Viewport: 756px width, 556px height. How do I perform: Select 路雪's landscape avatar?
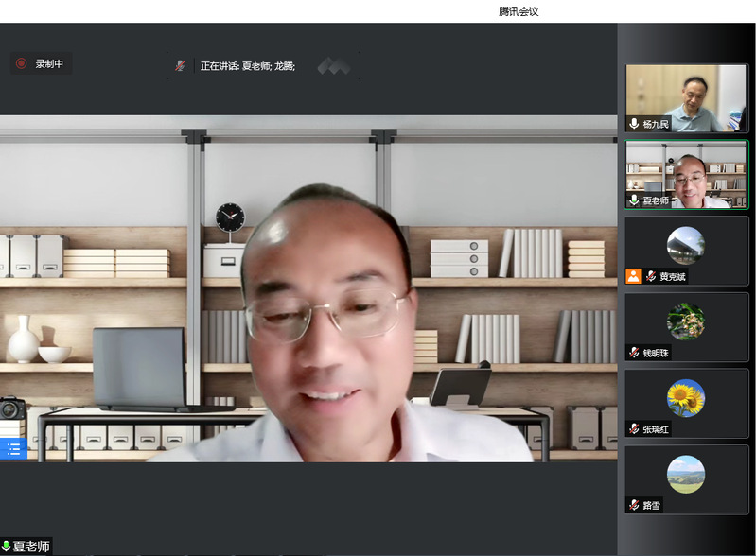[685, 474]
